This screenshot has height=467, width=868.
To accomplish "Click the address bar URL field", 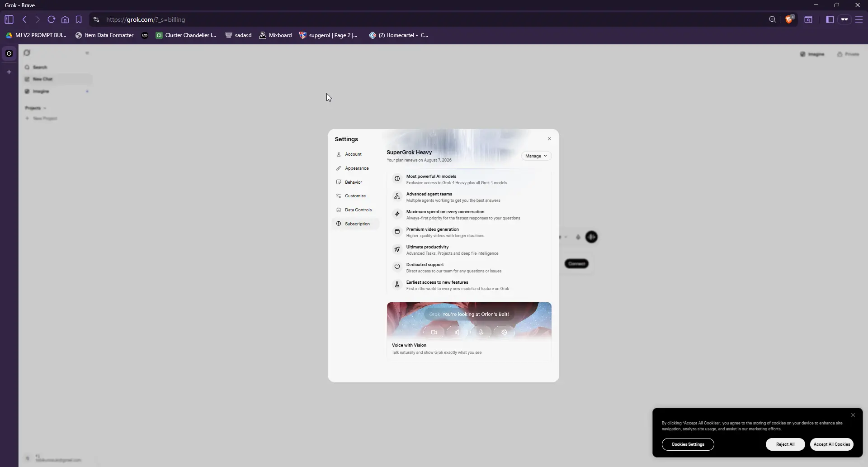I will coord(434,19).
